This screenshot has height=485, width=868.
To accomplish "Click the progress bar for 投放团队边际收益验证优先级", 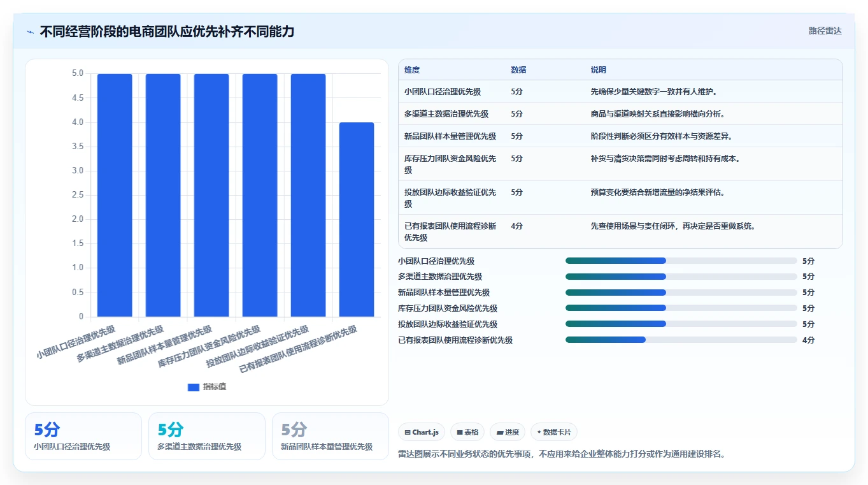I will [681, 324].
